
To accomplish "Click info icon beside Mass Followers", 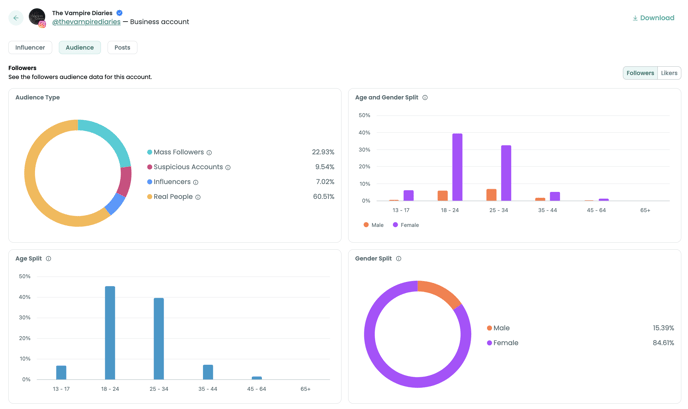I will click(x=209, y=153).
